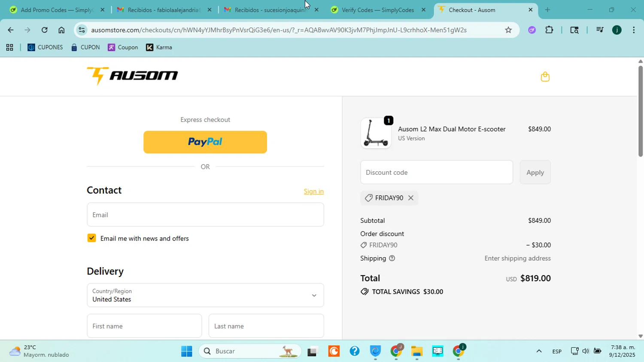Click the Last name field
644x362 pixels.
(x=266, y=326)
